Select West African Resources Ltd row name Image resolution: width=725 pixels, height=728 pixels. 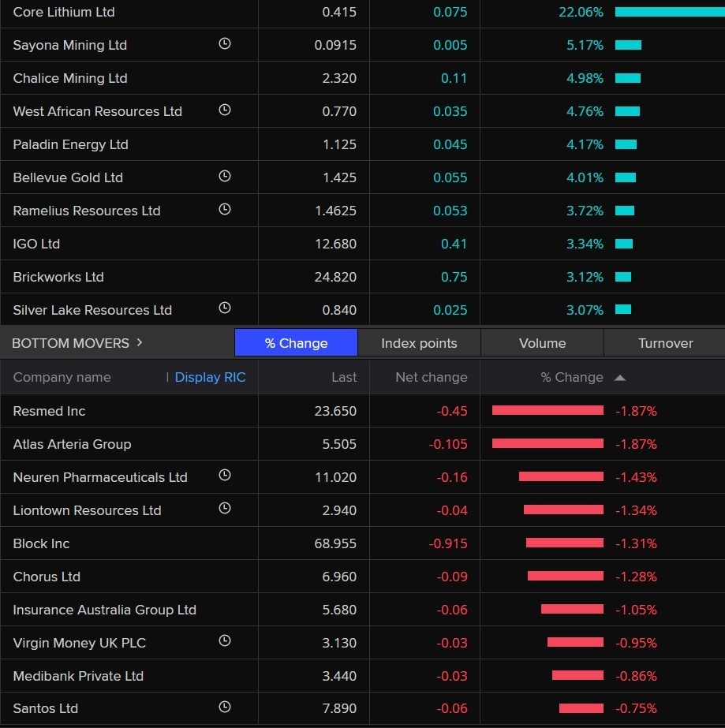(x=98, y=111)
